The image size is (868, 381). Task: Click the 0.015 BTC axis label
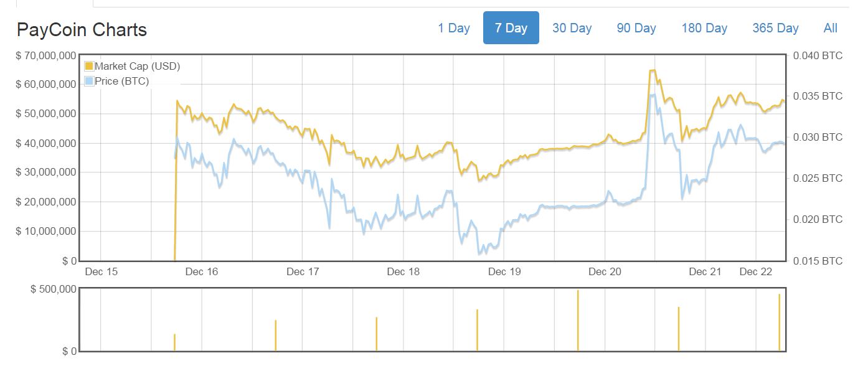click(x=818, y=261)
